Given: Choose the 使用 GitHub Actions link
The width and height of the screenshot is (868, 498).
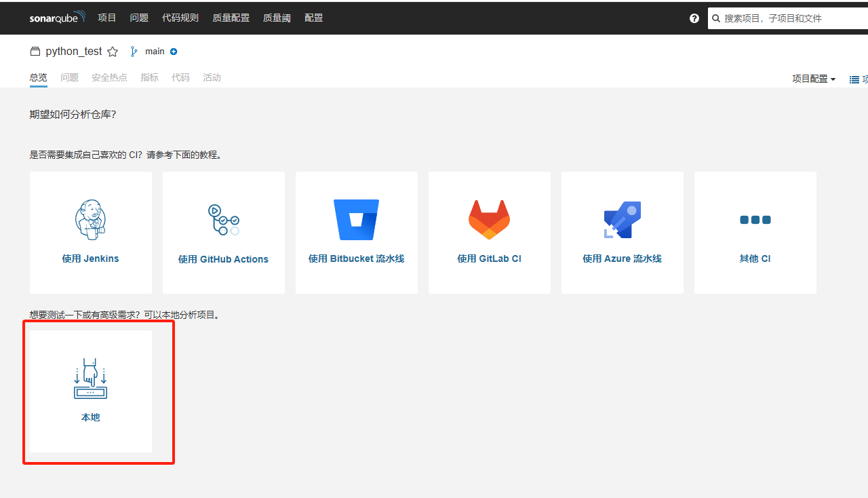Looking at the screenshot, I should click(x=223, y=259).
